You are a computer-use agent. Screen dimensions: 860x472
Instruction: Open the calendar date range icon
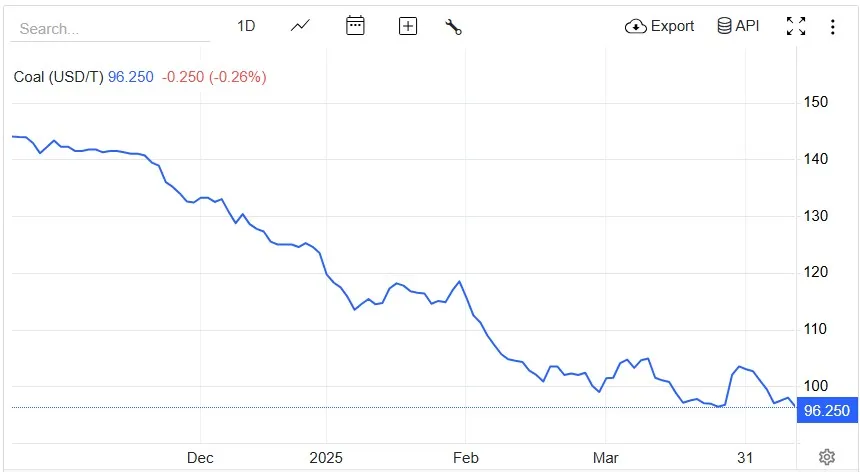pos(355,26)
